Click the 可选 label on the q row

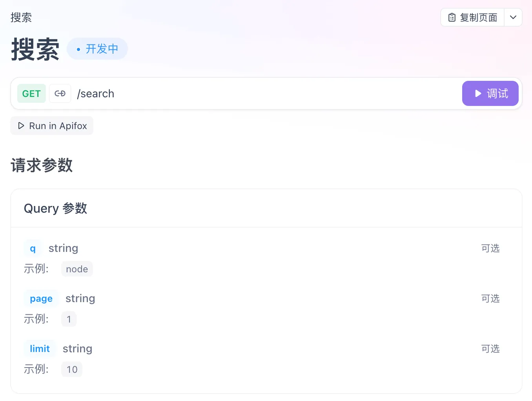tap(490, 248)
